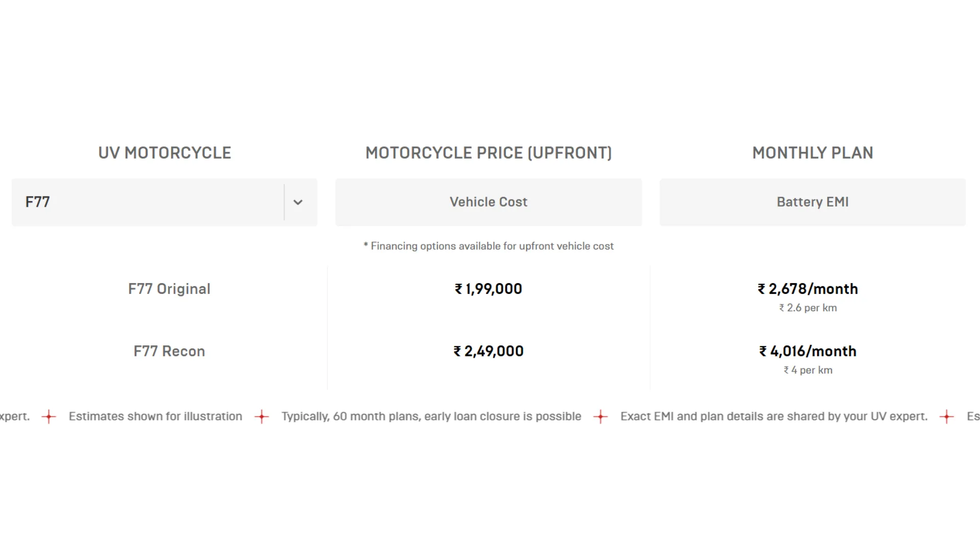Click the F77 Recon variant label
The width and height of the screenshot is (980, 551).
(x=169, y=352)
